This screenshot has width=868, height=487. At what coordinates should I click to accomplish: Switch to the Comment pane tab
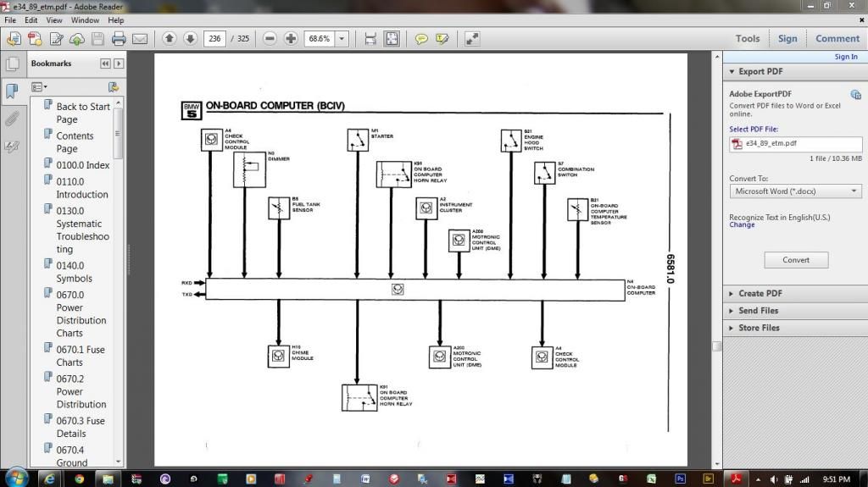point(837,38)
